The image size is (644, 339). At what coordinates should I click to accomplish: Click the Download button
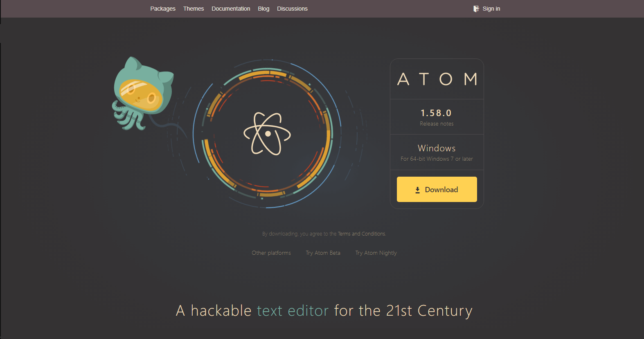tap(437, 189)
